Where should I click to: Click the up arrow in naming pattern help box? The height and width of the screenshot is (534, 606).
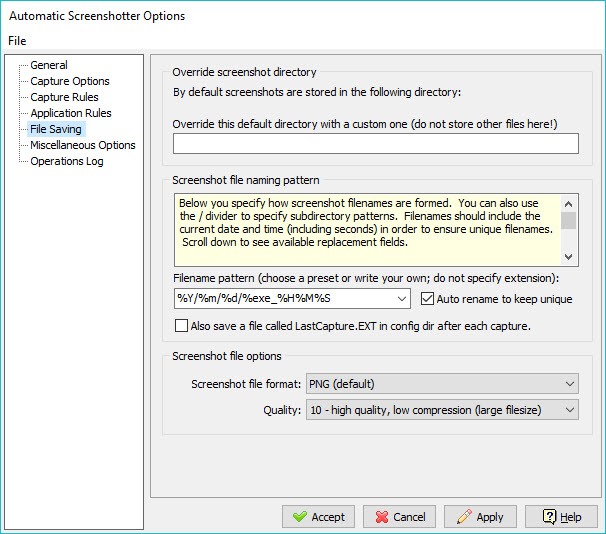(569, 204)
